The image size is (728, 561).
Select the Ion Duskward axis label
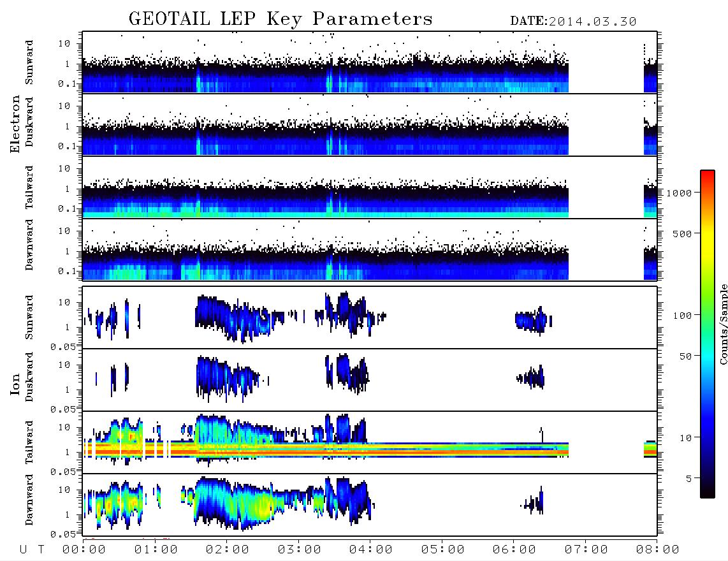point(29,377)
